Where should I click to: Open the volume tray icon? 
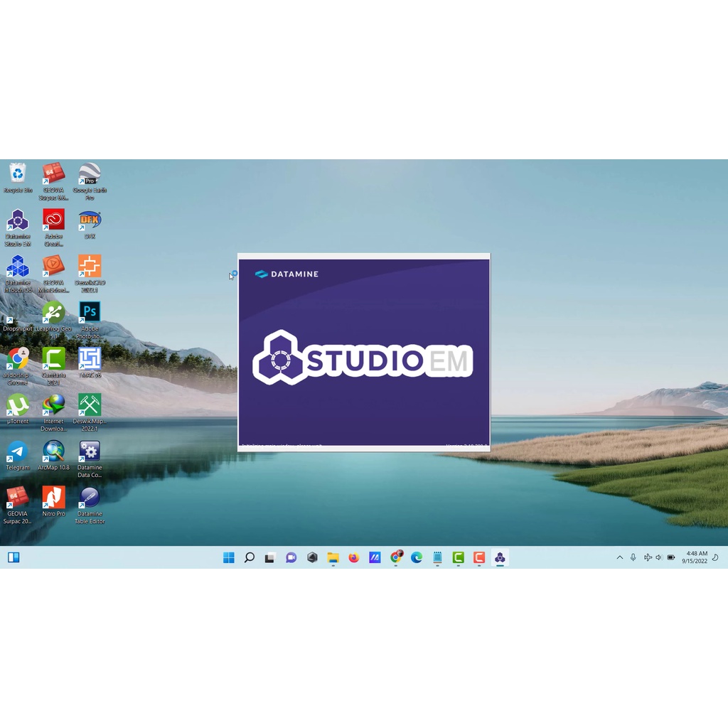click(659, 557)
